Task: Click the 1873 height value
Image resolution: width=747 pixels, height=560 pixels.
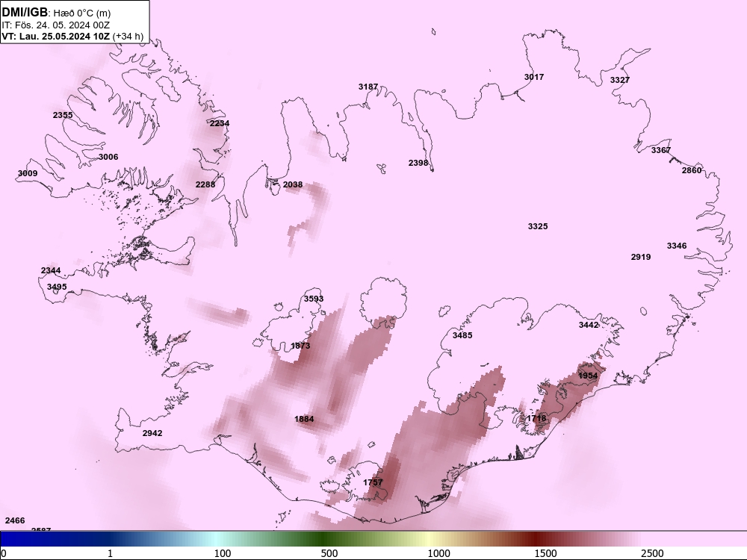Action: [300, 346]
